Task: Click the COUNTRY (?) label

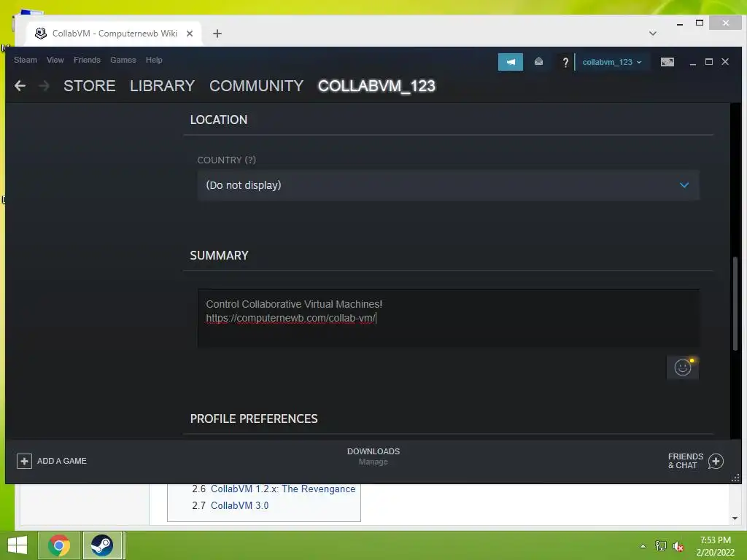Action: [x=227, y=160]
